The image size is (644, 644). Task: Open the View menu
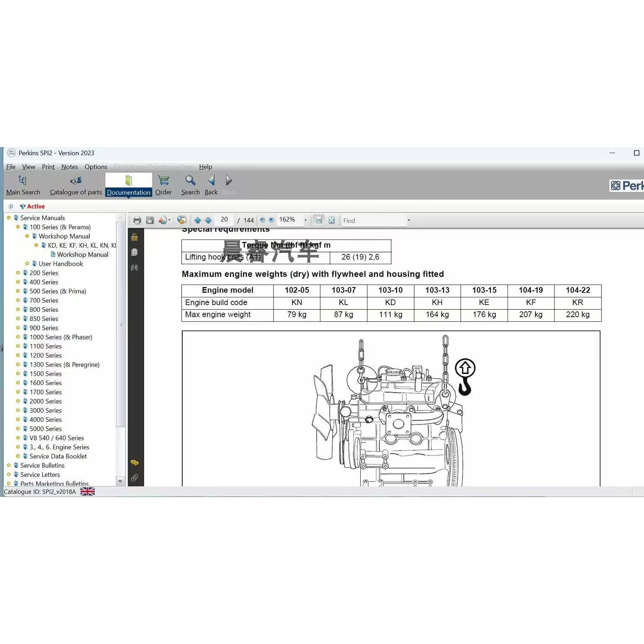click(28, 167)
